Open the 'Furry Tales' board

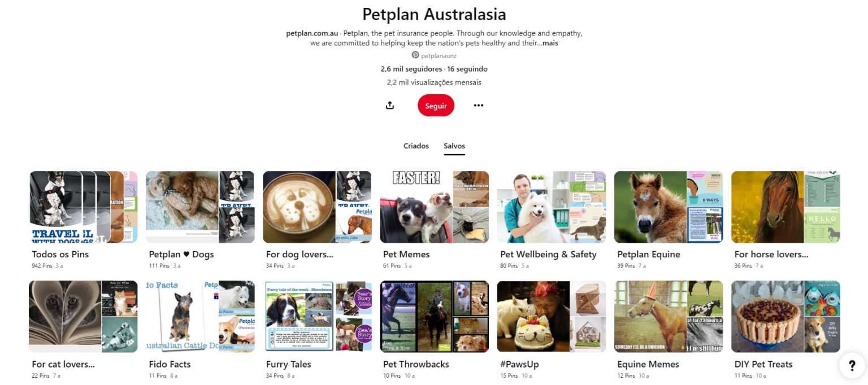317,317
